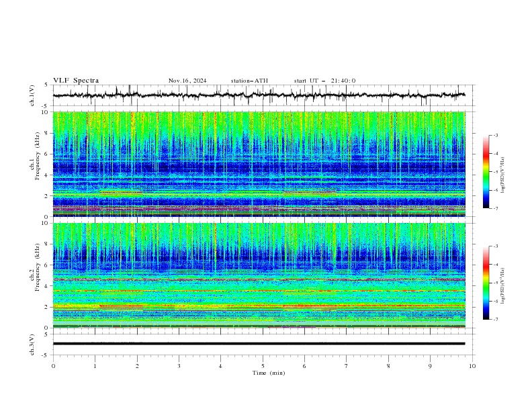Viewport: 532px width, 411px height.
Task: Click the '-5' label on ch.1 color bar
Action: (x=495, y=172)
